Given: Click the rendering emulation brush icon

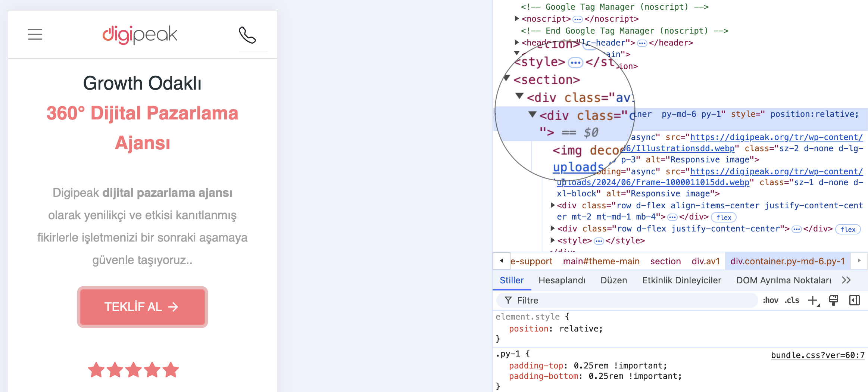Looking at the screenshot, I should tap(834, 300).
